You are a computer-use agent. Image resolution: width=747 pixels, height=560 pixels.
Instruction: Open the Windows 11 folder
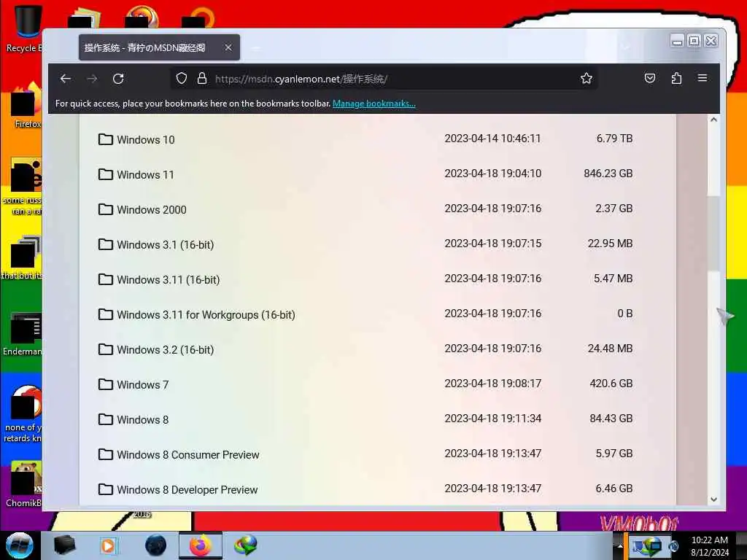(145, 175)
